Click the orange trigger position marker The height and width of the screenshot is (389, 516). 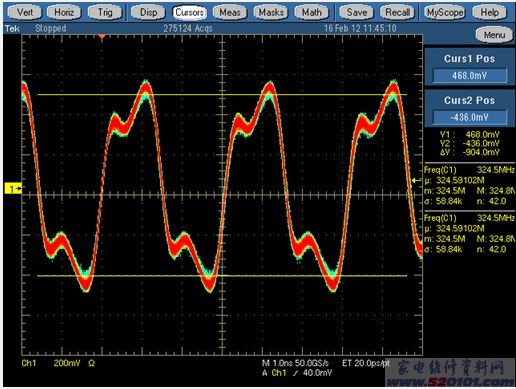pos(102,36)
